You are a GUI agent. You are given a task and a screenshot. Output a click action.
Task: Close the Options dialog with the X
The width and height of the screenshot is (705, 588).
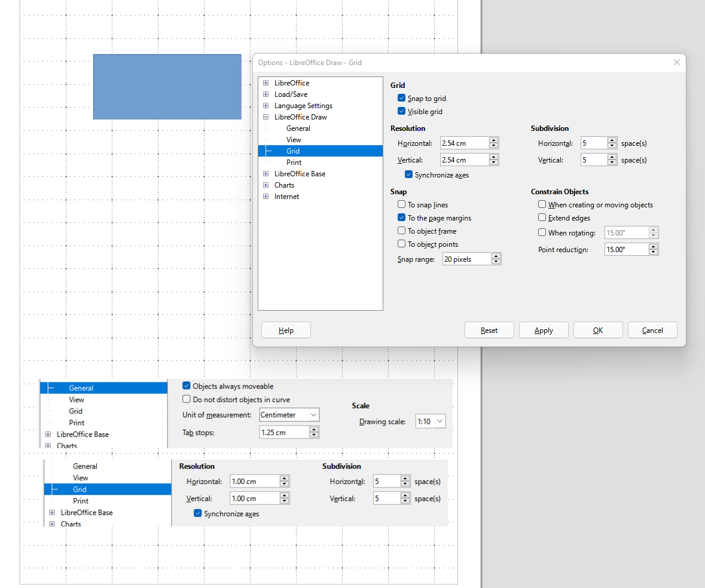coord(677,62)
